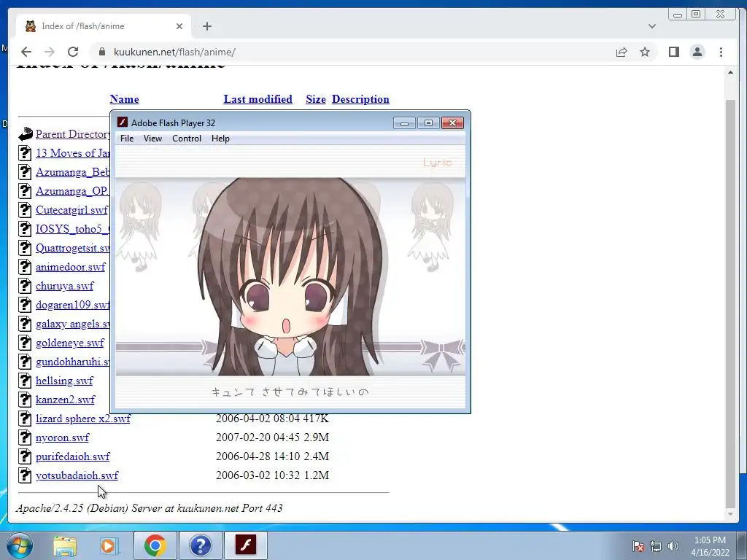Open Flash Player File menu
This screenshot has height=560, width=747.
coord(127,139)
